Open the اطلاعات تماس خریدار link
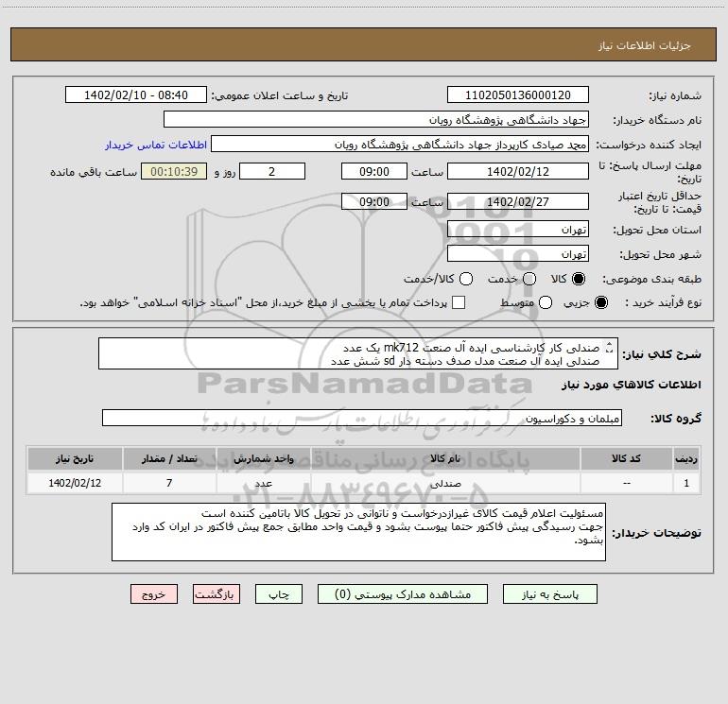This screenshot has height=704, width=728. point(156,145)
